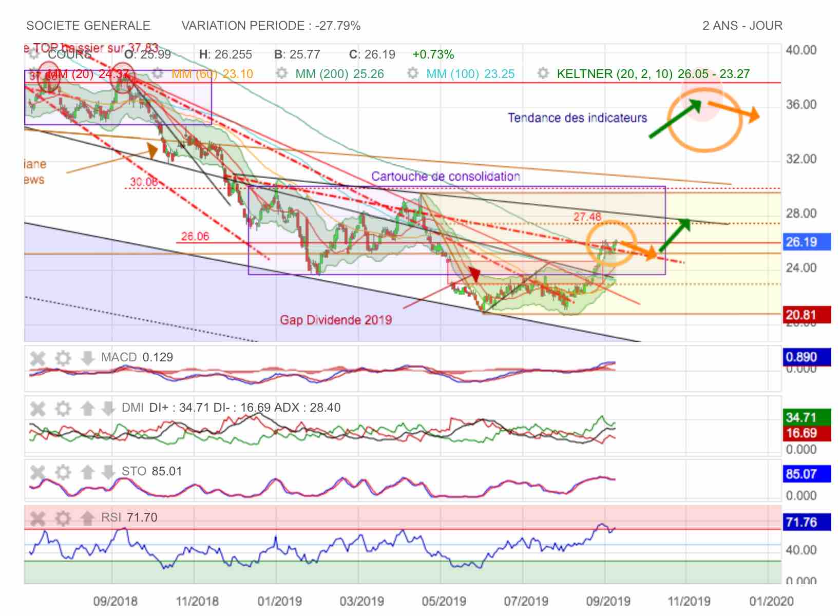
Task: Click the 27.48 resistance level label
Action: click(587, 217)
